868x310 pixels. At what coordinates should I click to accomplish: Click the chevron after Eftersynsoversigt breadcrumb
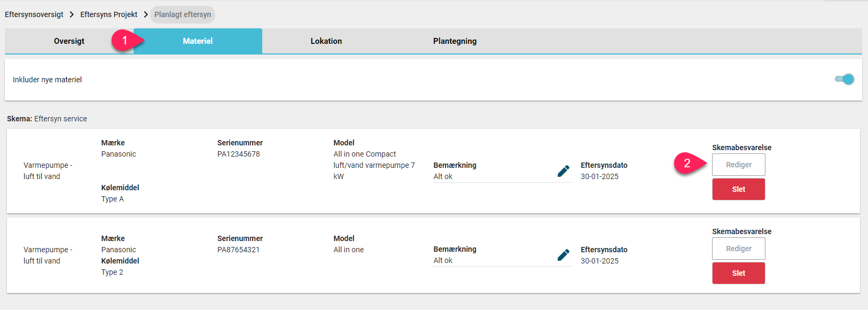(x=72, y=14)
